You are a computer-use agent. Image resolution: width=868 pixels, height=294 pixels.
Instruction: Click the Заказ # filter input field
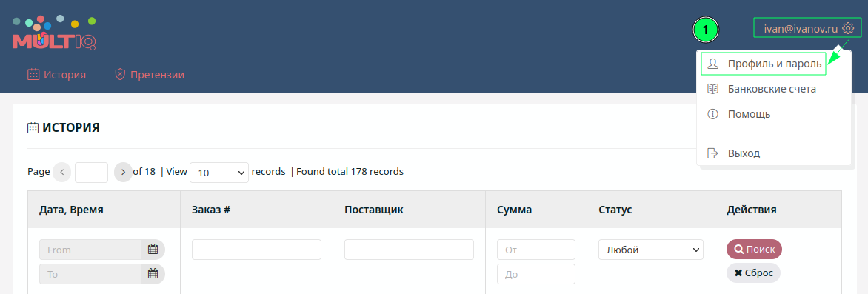click(257, 250)
